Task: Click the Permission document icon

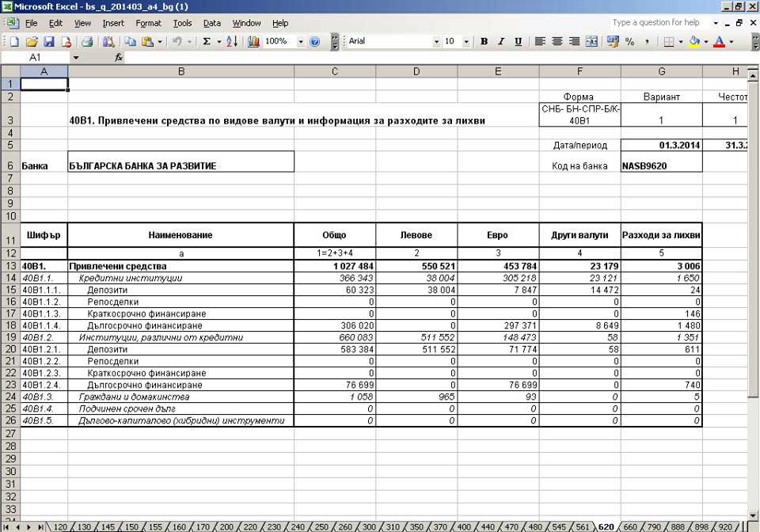Action: pos(66,42)
